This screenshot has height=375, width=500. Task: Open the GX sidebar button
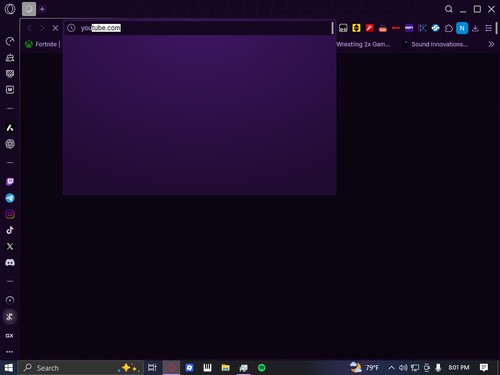coord(10,336)
